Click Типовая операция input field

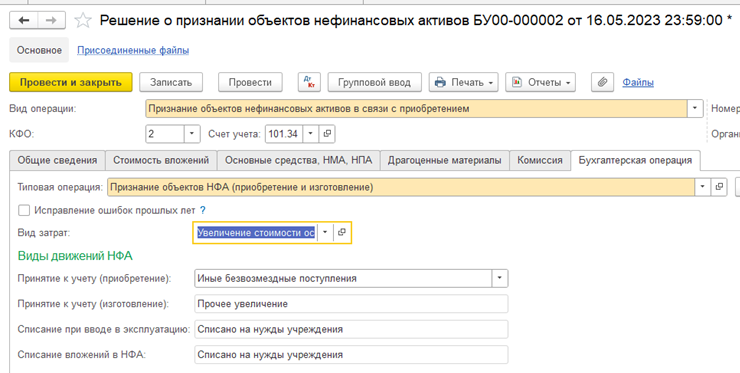point(401,187)
